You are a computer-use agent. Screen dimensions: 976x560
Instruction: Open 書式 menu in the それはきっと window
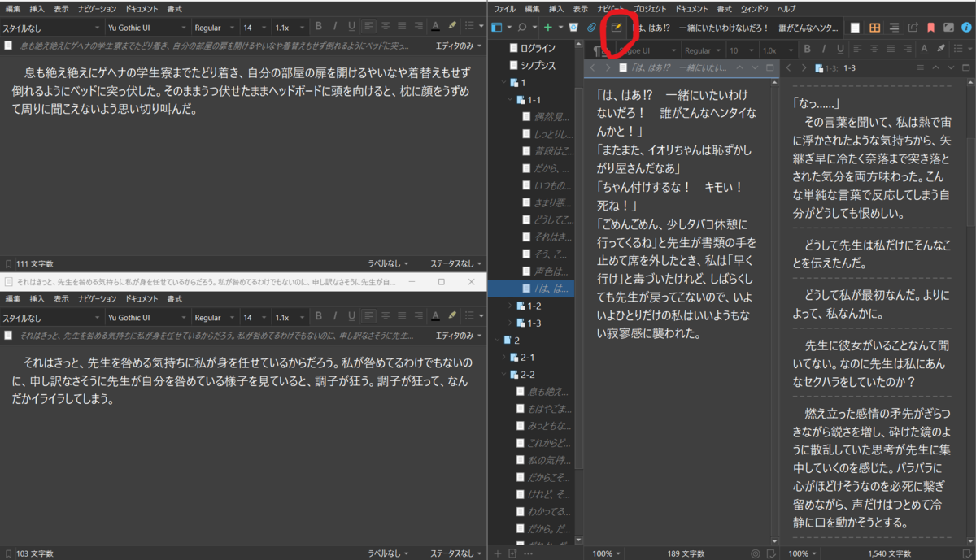174,298
